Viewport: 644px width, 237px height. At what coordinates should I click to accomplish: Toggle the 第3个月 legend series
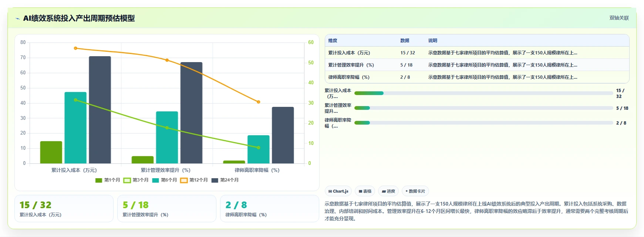(x=136, y=180)
